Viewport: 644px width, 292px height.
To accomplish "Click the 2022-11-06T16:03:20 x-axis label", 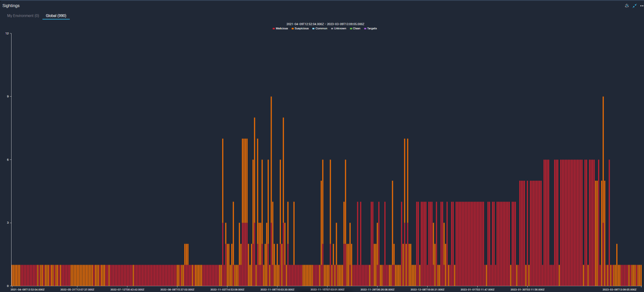I will [x=276, y=289].
